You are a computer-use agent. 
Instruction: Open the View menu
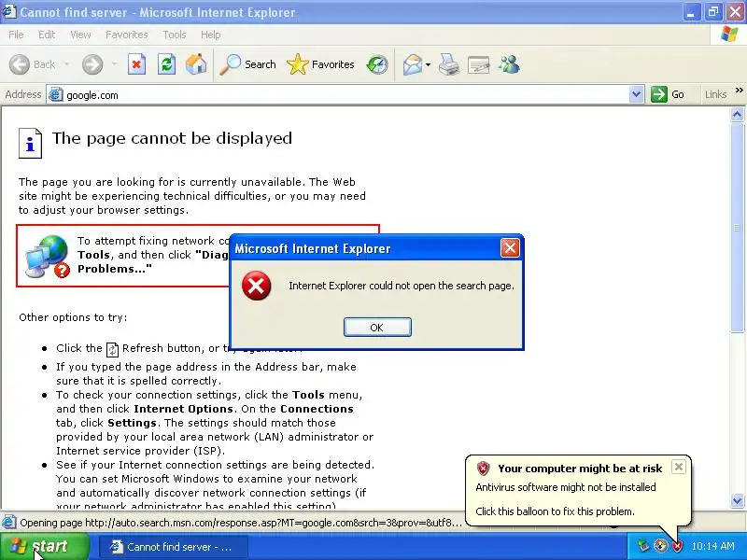[80, 35]
